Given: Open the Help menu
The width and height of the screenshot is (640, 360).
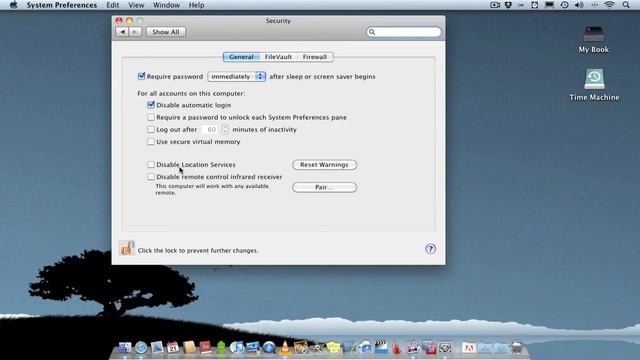Looking at the screenshot, I should click(196, 5).
